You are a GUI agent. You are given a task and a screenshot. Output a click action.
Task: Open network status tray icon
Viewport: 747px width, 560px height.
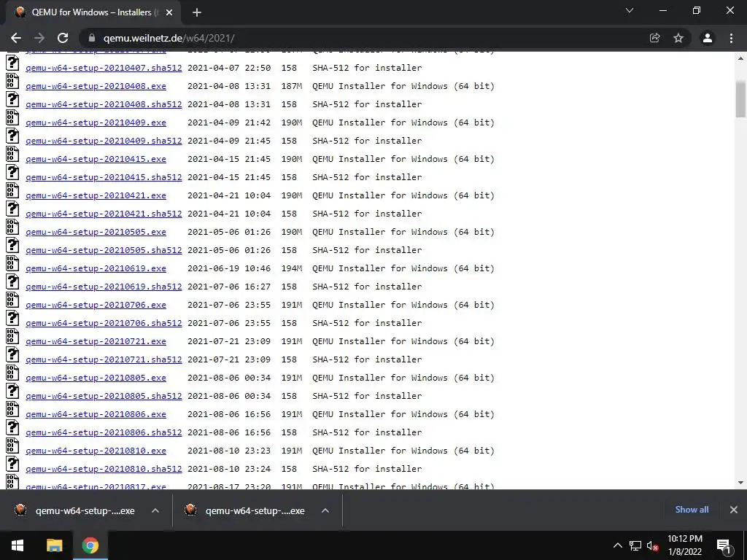[x=635, y=545]
